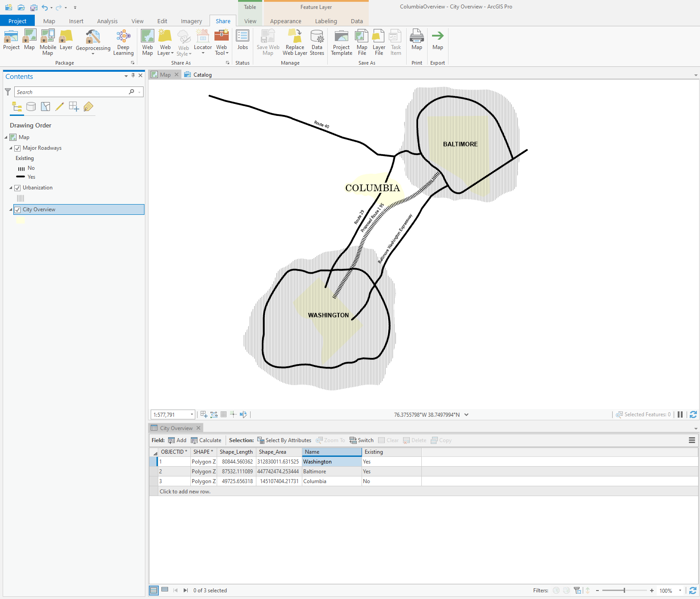Image resolution: width=700 pixels, height=599 pixels.
Task: Click the Calculate field button
Action: (206, 440)
